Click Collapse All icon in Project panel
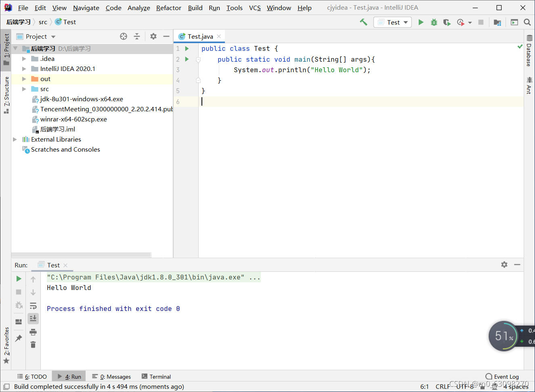 coord(137,36)
